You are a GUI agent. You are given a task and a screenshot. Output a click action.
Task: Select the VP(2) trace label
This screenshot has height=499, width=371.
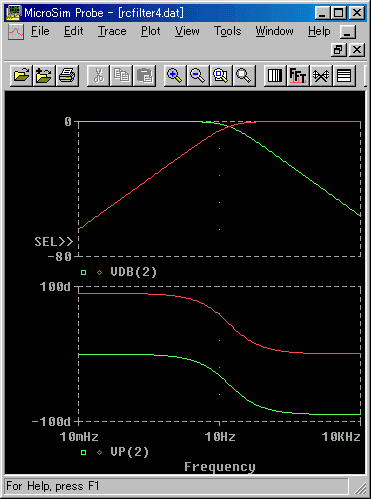click(x=130, y=452)
